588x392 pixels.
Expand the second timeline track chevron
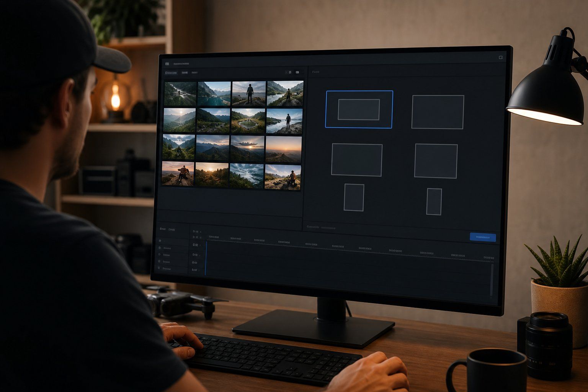[201, 237]
